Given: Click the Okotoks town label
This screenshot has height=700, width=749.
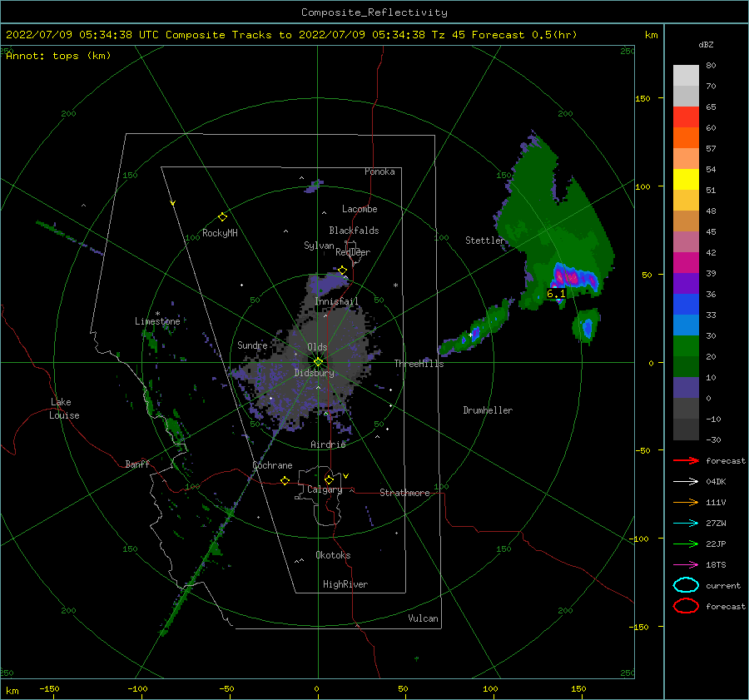Looking at the screenshot, I should click(333, 554).
